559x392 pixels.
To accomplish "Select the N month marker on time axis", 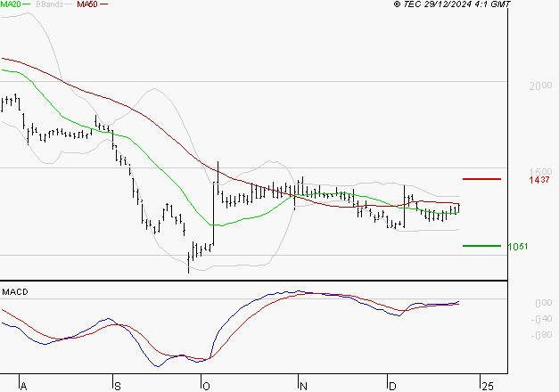I will pyautogui.click(x=303, y=387).
